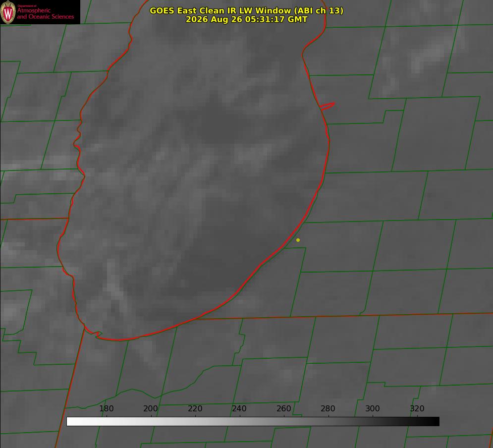The height and width of the screenshot is (448, 493).
Task: Click the small red inlet outline on the east shore
Action: pos(327,106)
